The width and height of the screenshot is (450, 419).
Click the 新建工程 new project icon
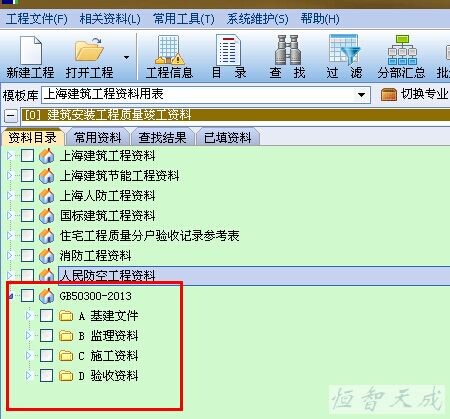click(x=31, y=50)
